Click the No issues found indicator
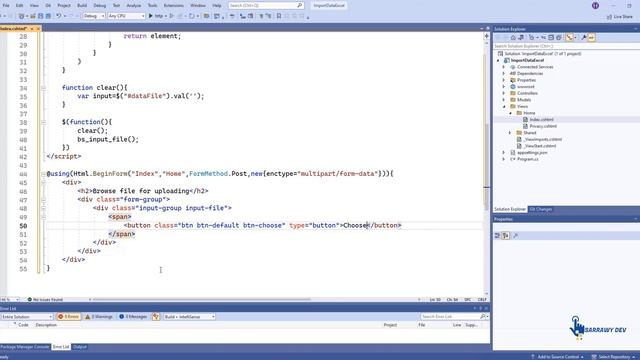640x360 pixels. [45, 300]
